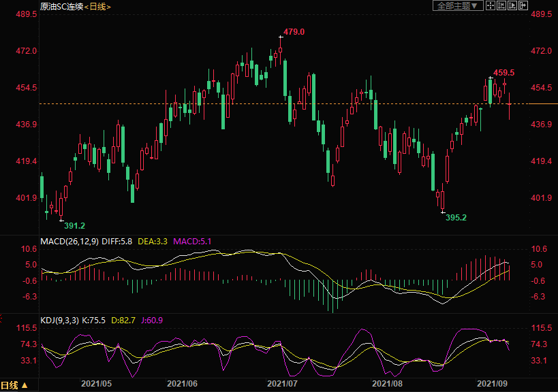Screen dimensions: 558x392
Task: Click the crosshair cursor icon in top toolbar
Action: (x=491, y=5)
